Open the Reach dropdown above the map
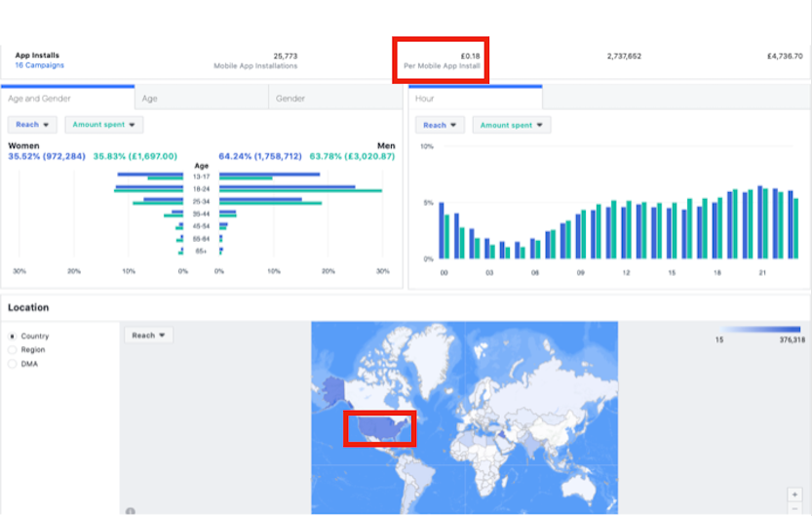This screenshot has width=812, height=516. tap(148, 336)
